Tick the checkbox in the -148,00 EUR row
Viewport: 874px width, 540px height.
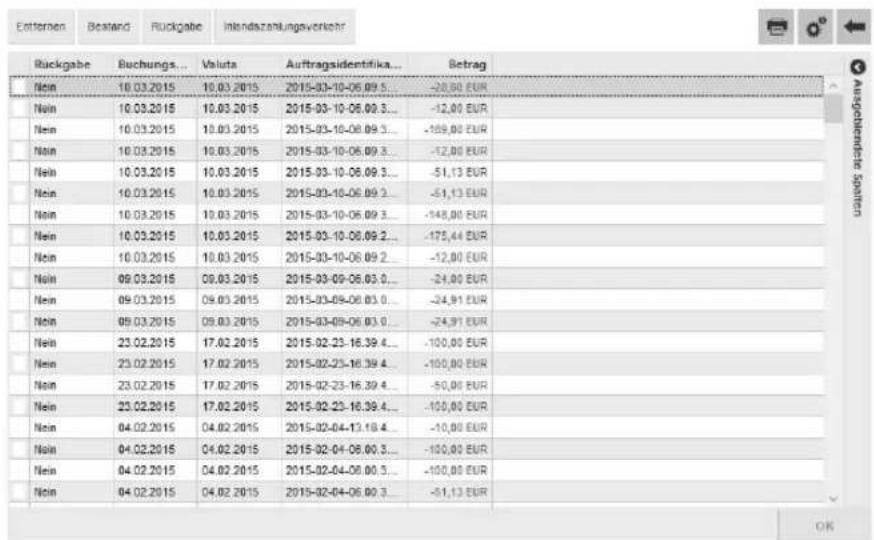(x=20, y=215)
